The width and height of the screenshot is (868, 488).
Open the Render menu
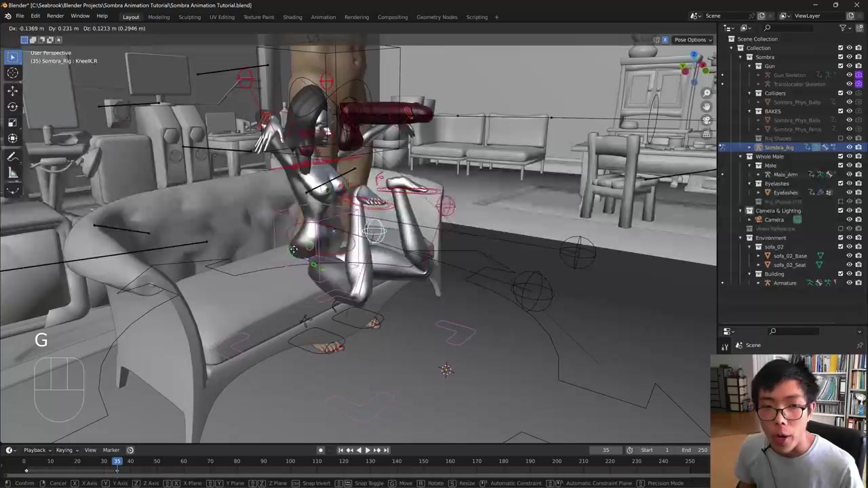(x=55, y=16)
